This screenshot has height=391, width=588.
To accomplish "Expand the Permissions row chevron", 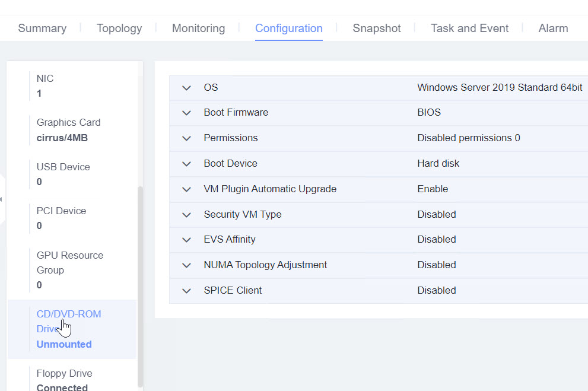I will pos(186,138).
